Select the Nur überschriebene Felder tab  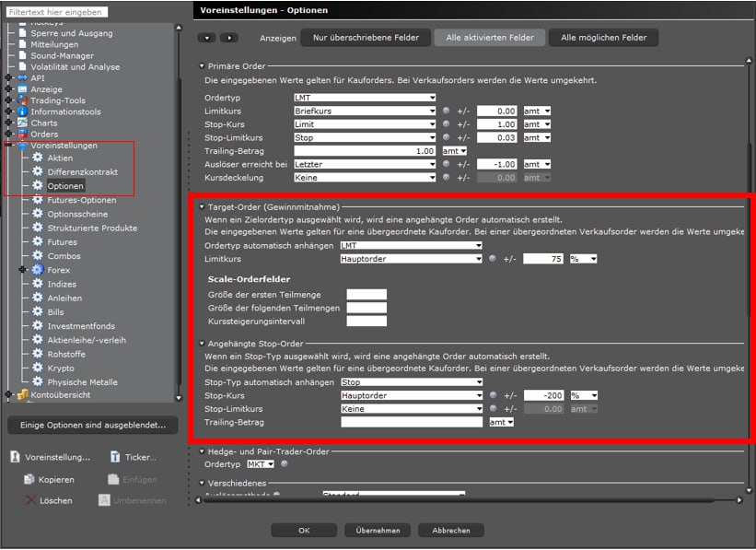pos(366,38)
